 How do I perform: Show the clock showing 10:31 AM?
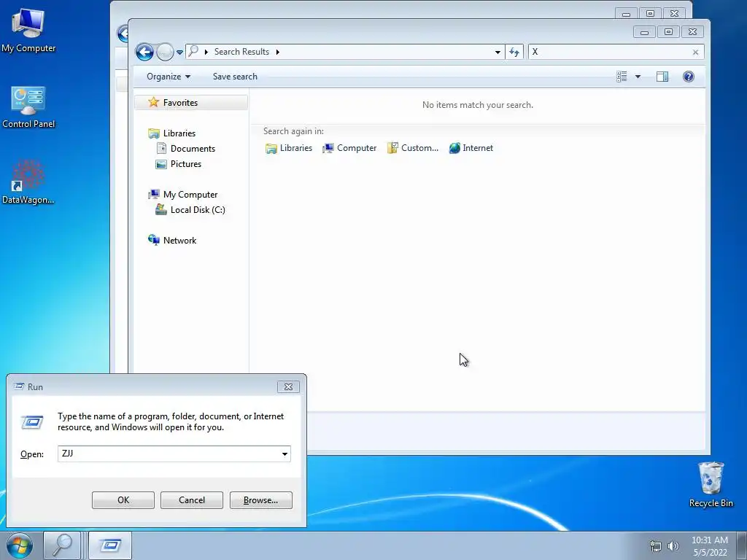point(709,545)
